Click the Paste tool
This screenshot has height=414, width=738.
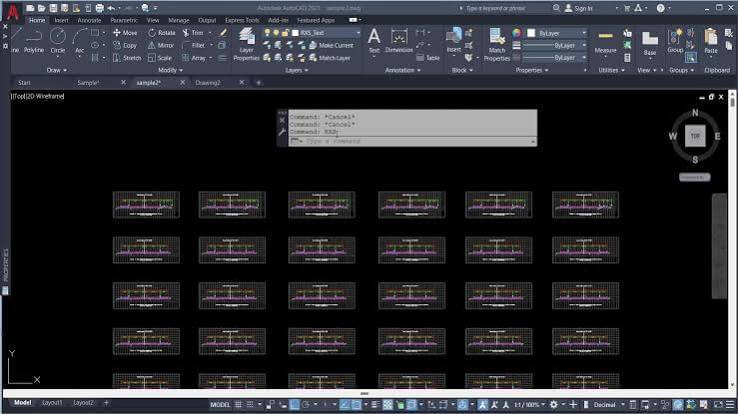pos(711,41)
